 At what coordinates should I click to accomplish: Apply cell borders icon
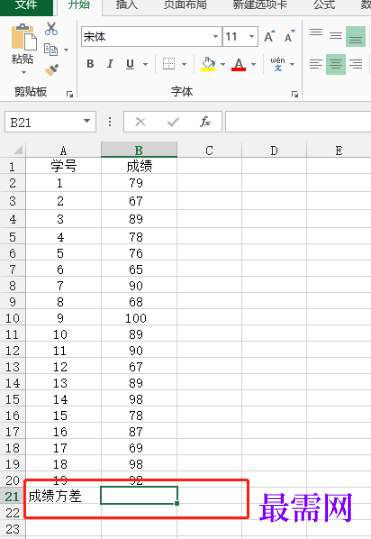point(169,64)
